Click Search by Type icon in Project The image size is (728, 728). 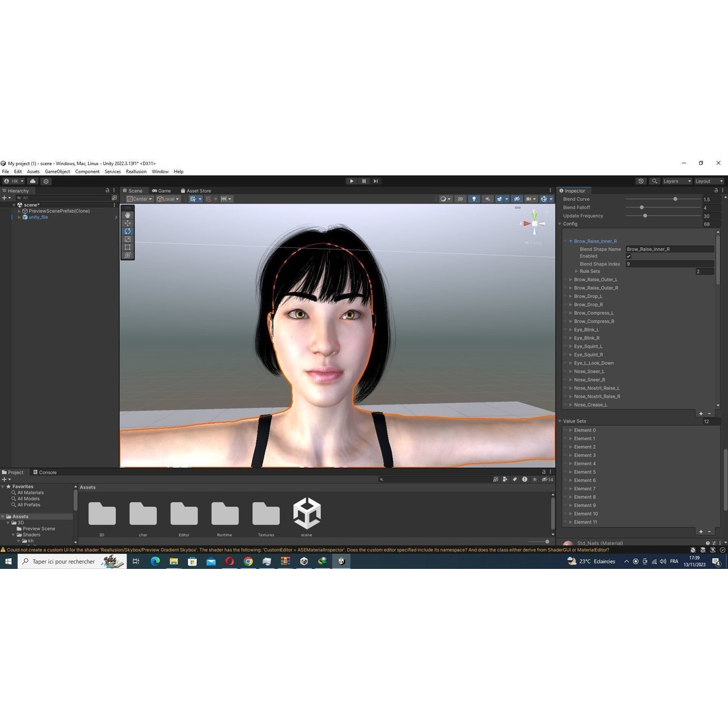pyautogui.click(x=505, y=480)
